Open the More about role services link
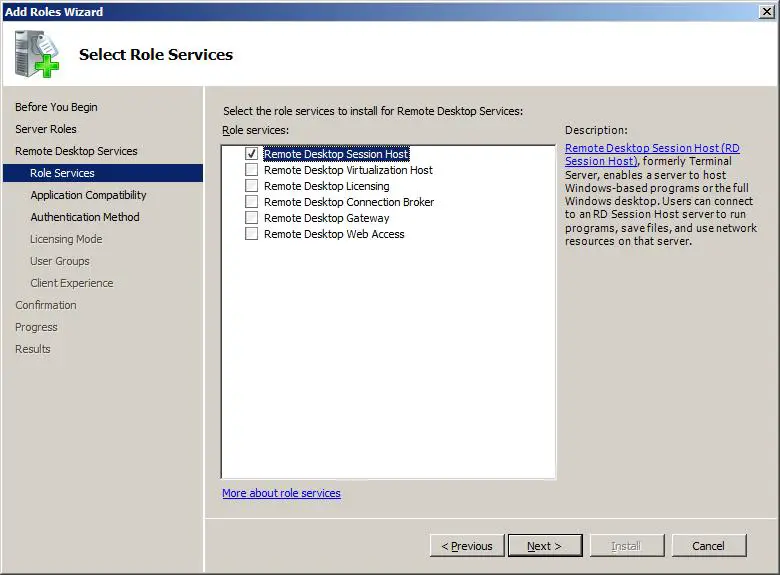Viewport: 780px width, 575px height. (x=281, y=493)
